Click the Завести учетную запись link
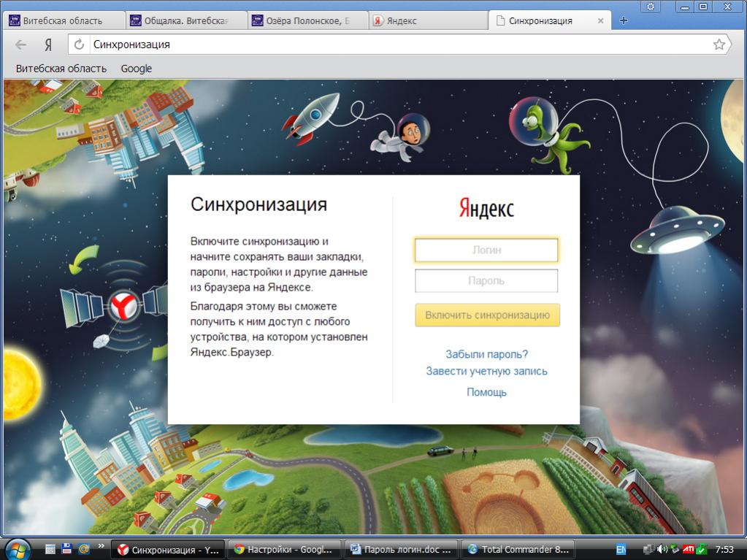The width and height of the screenshot is (747, 560). click(x=486, y=371)
